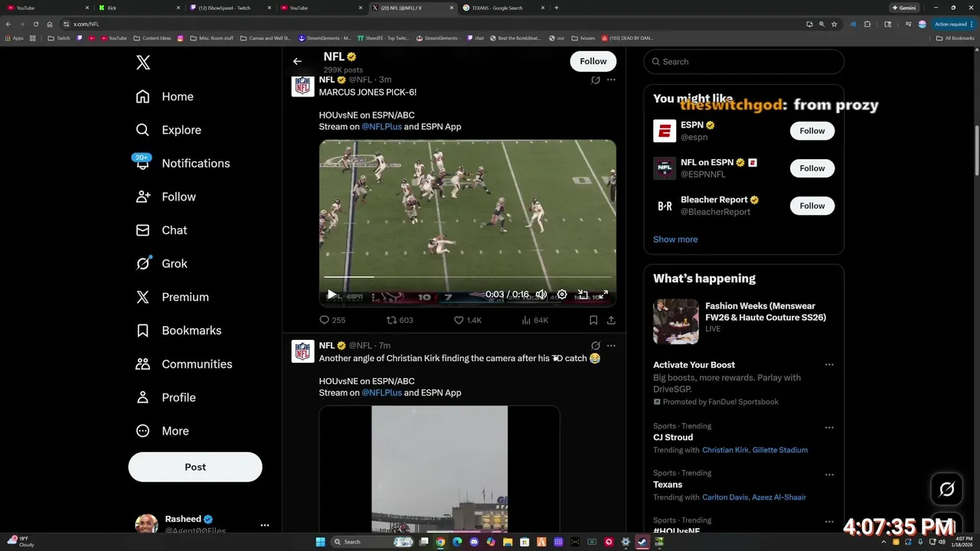Seek on the video progress bar
Image resolution: width=980 pixels, height=551 pixels.
pyautogui.click(x=468, y=277)
